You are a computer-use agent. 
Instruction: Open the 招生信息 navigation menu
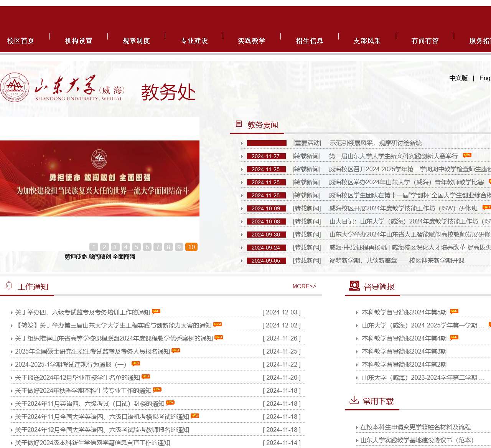coord(310,41)
